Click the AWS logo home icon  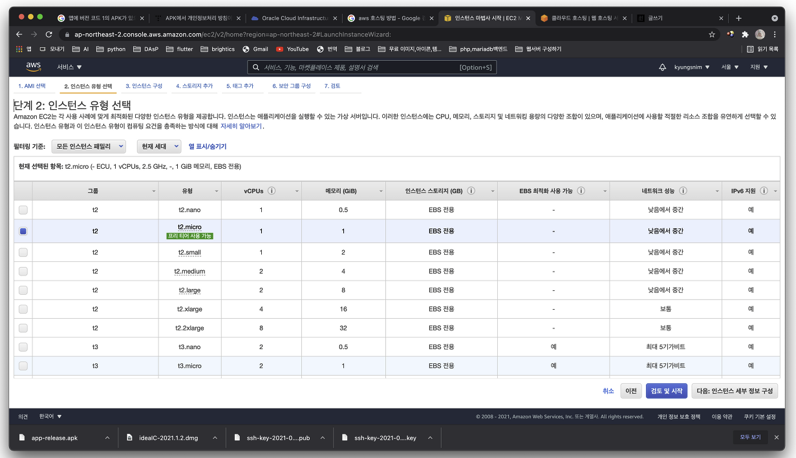point(34,67)
